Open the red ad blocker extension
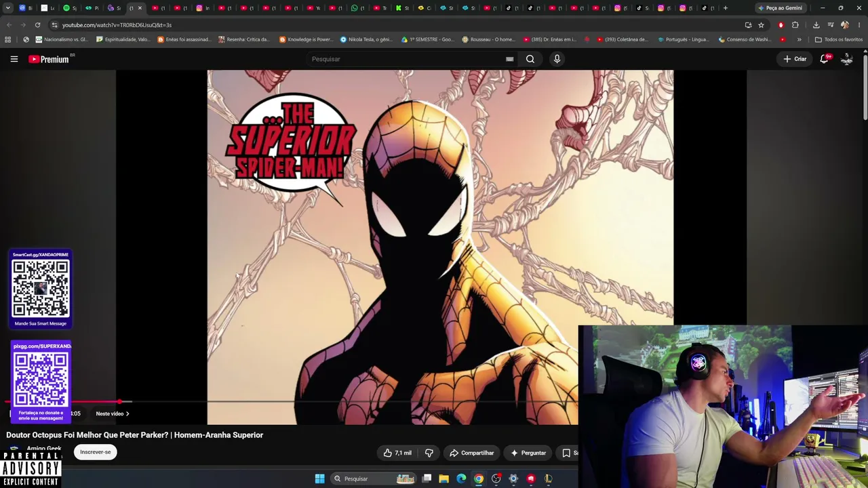868x488 pixels. pyautogui.click(x=781, y=25)
